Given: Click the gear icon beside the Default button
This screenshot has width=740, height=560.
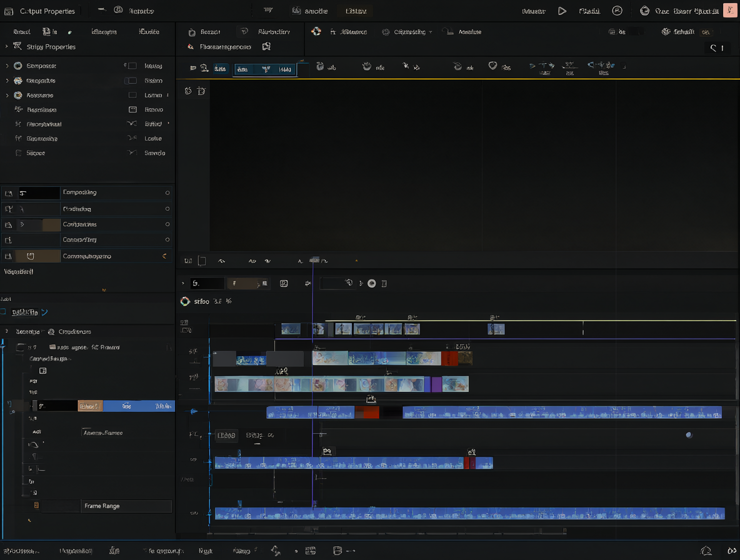Looking at the screenshot, I should click(666, 32).
